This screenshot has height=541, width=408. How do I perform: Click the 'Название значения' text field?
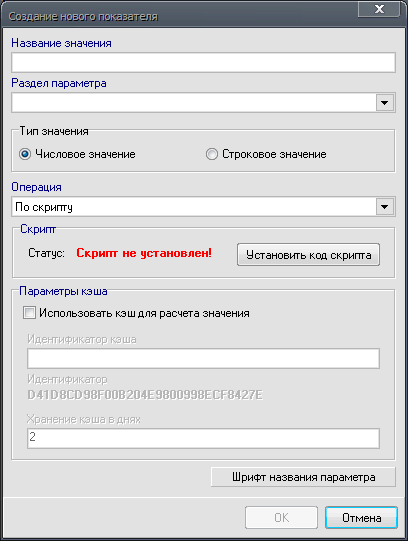coord(203,62)
